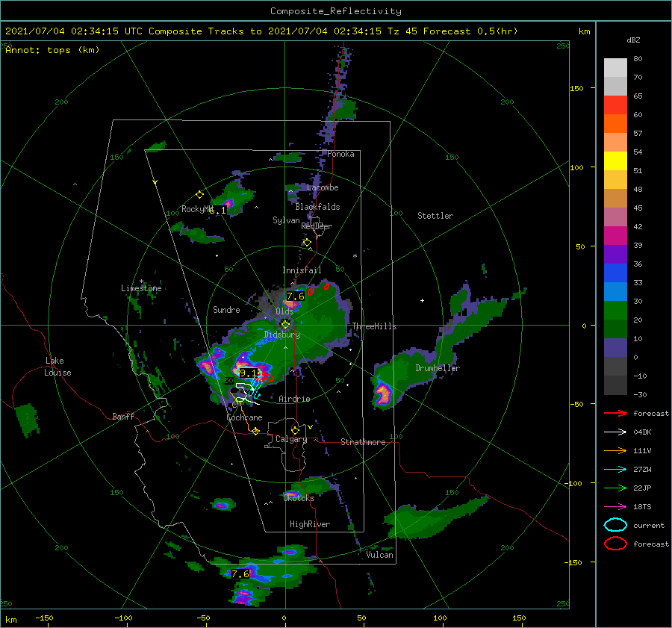Viewport: 672px width, 628px height.
Task: Click the small storm cell over Okotoks
Action: click(291, 494)
